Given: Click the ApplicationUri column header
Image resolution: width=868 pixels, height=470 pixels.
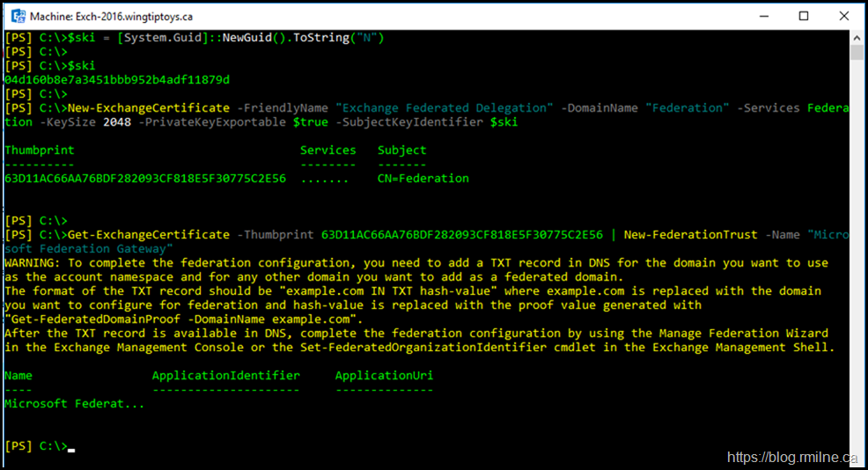Looking at the screenshot, I should [x=385, y=376].
